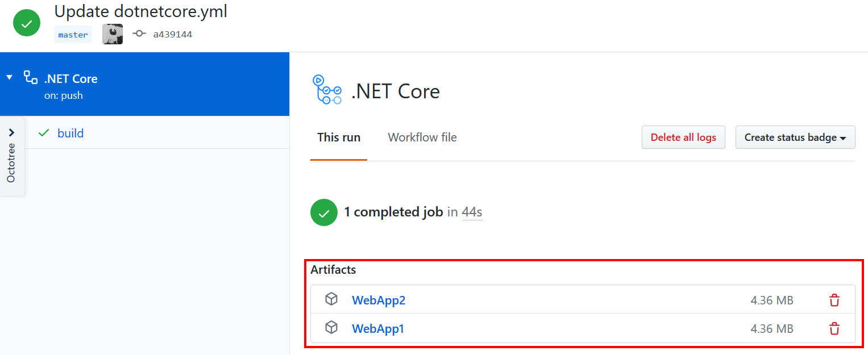Open the Create status badge dropdown
Screen dimensions: 868x355
click(x=795, y=137)
